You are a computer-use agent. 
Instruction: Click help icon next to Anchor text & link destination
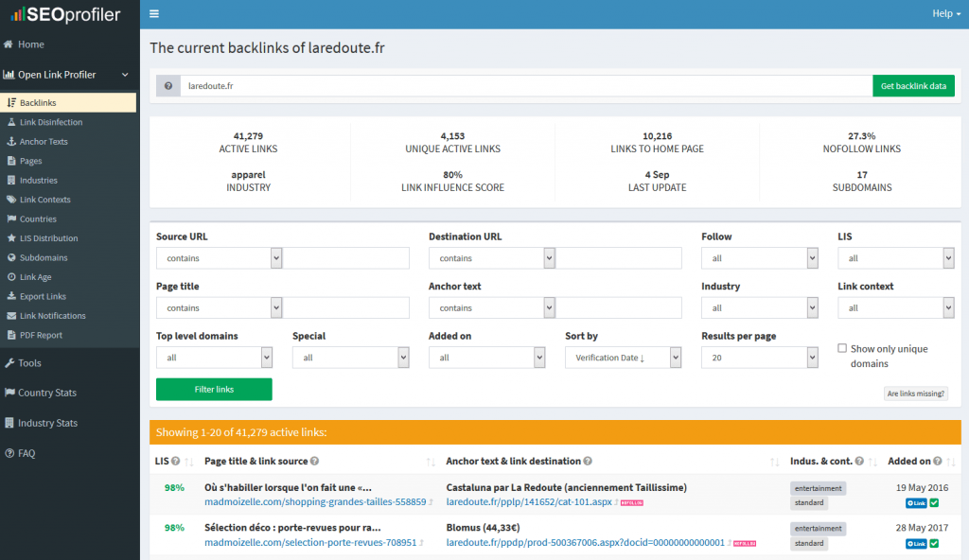(x=588, y=461)
